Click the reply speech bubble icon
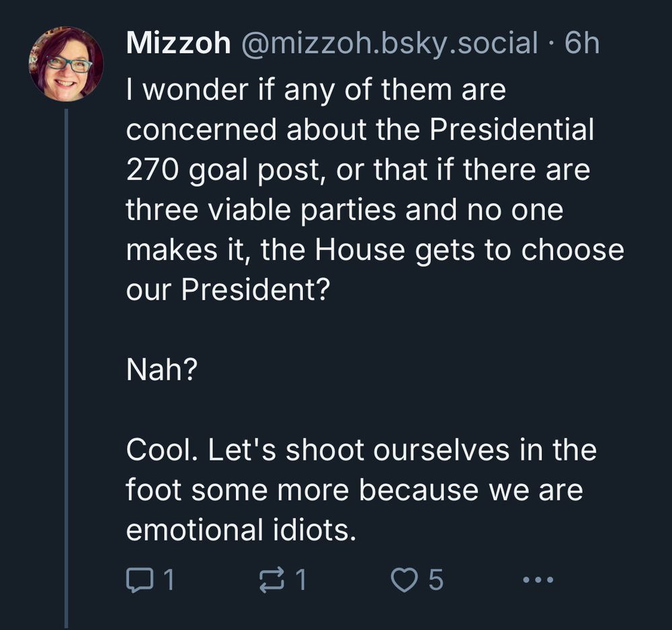 point(139,580)
